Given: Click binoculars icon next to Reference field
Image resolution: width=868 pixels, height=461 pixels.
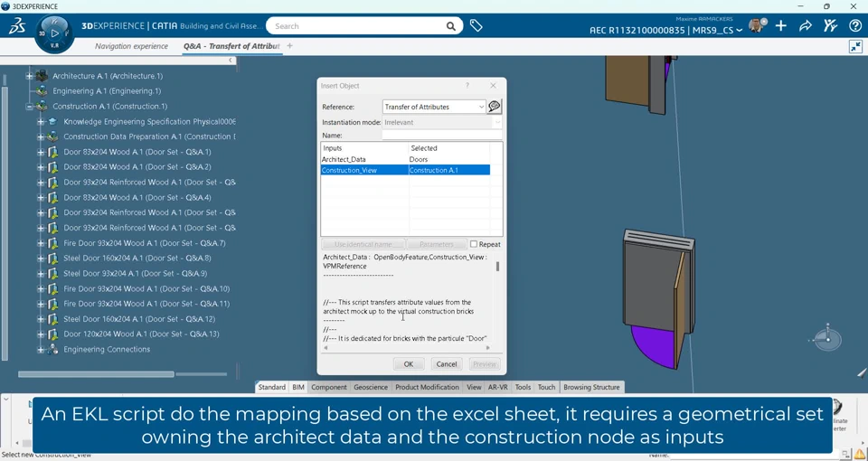Looking at the screenshot, I should 495,107.
